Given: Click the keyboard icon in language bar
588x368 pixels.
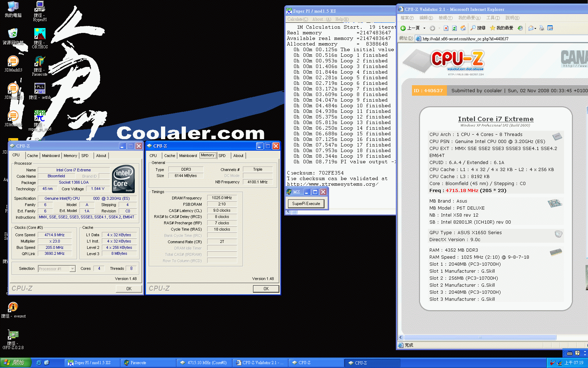Looking at the screenshot, I should click(570, 353).
